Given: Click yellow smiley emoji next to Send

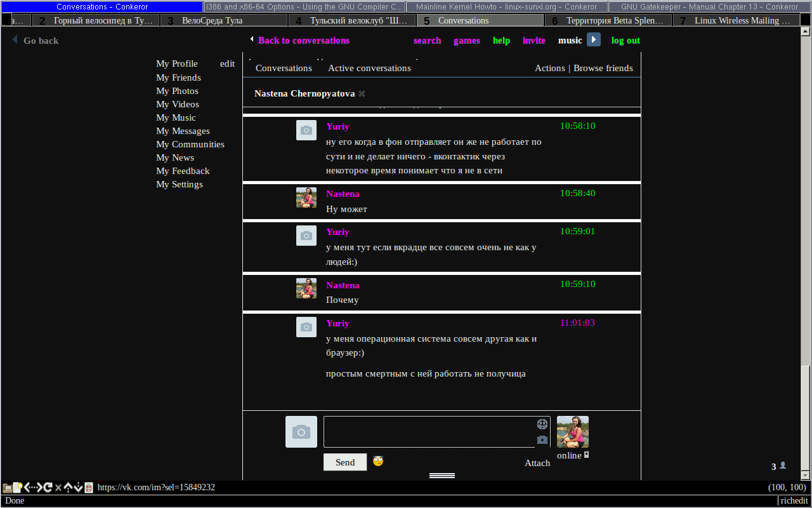Looking at the screenshot, I should 378,461.
